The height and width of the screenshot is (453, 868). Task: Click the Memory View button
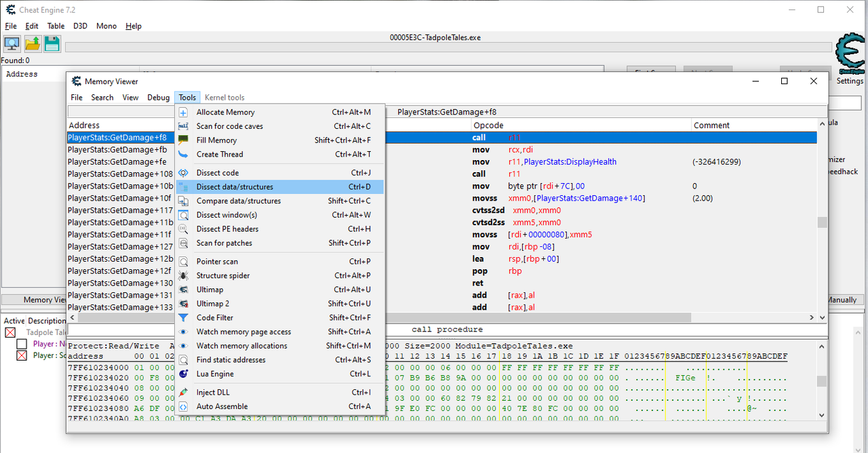(34, 300)
